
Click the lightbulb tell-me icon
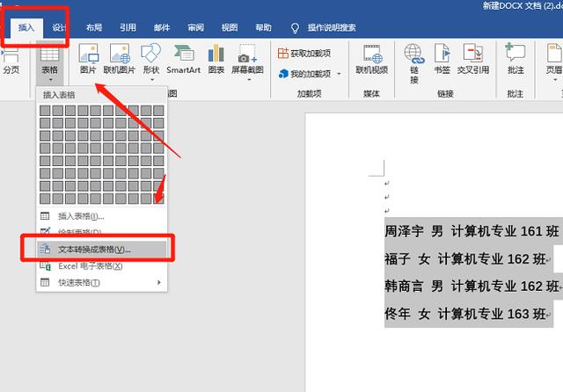pos(295,28)
